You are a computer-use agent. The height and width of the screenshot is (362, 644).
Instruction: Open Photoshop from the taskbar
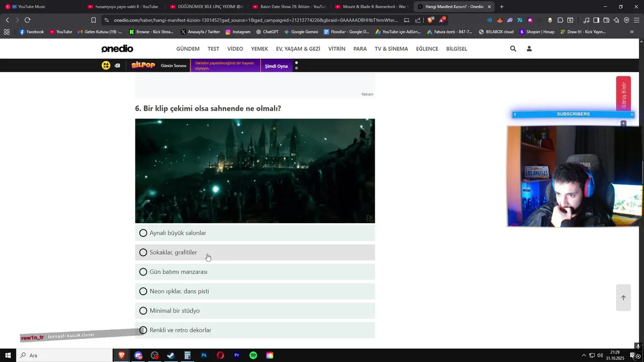point(204,355)
